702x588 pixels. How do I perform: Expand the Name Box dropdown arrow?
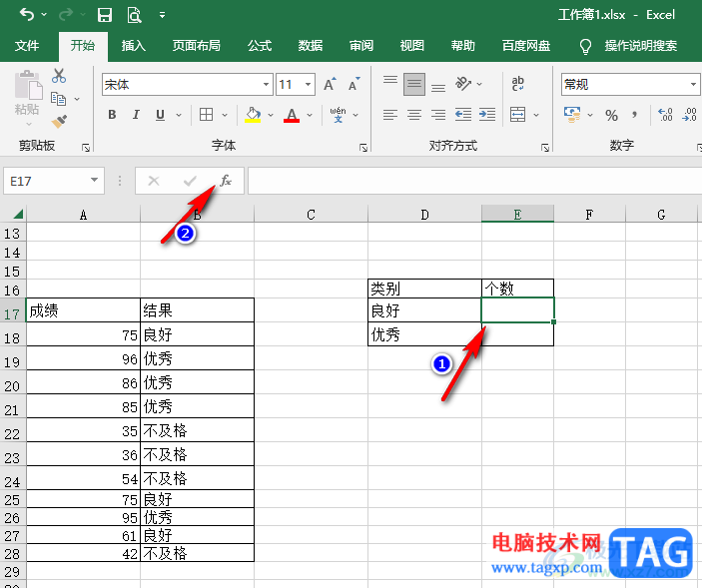[x=94, y=181]
